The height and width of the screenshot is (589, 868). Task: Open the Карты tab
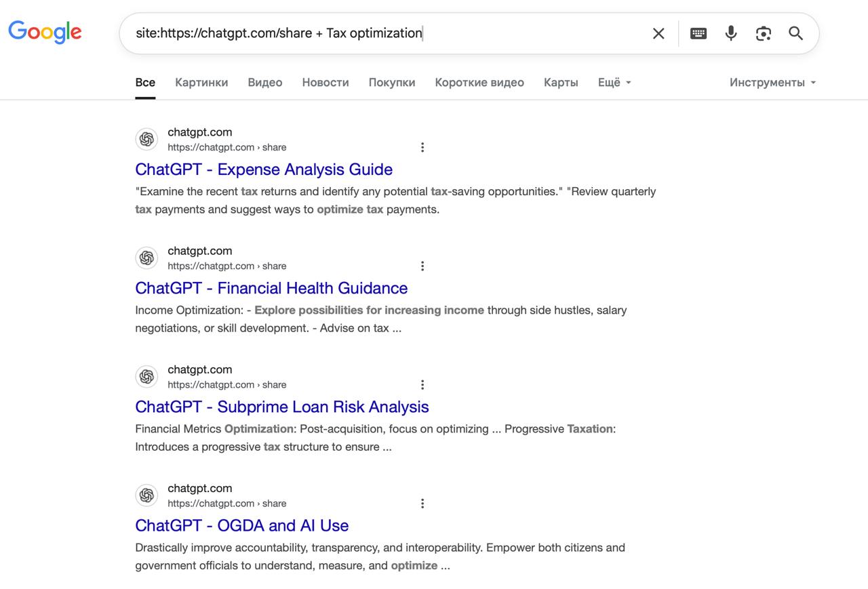click(x=561, y=83)
